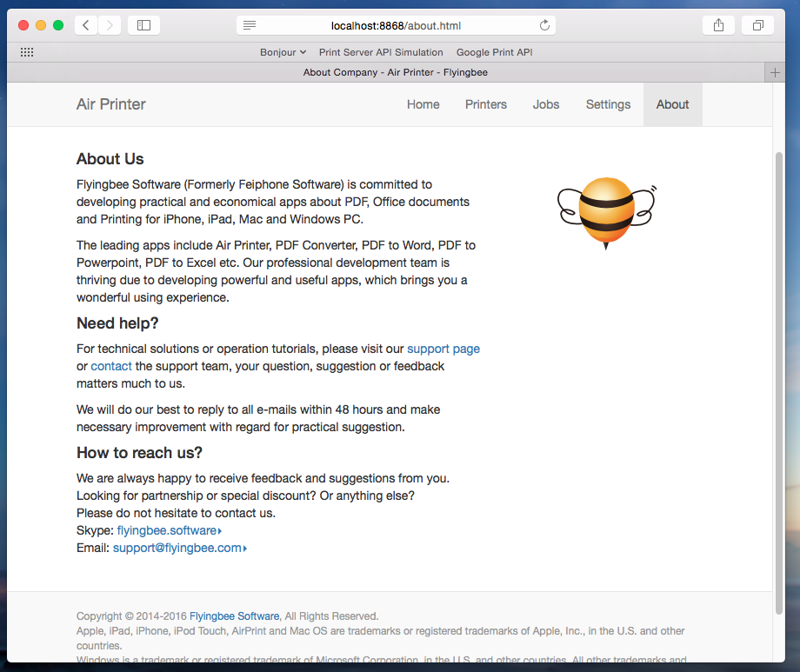800x672 pixels.
Task: Open email link support@flyingbee.com
Action: (180, 548)
